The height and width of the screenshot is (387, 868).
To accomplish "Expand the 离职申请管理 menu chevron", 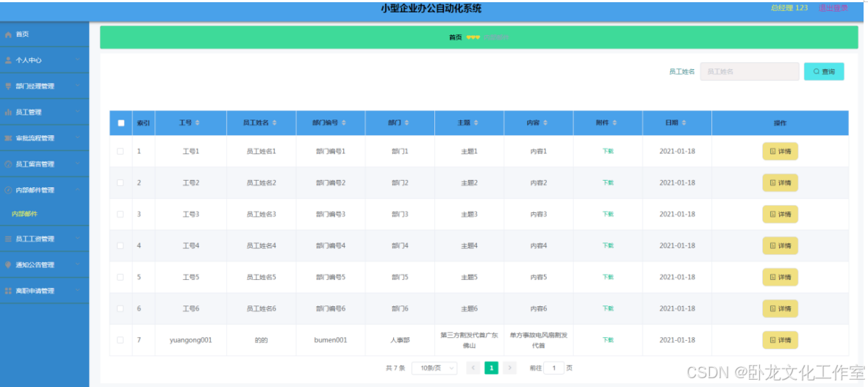I will coord(77,290).
